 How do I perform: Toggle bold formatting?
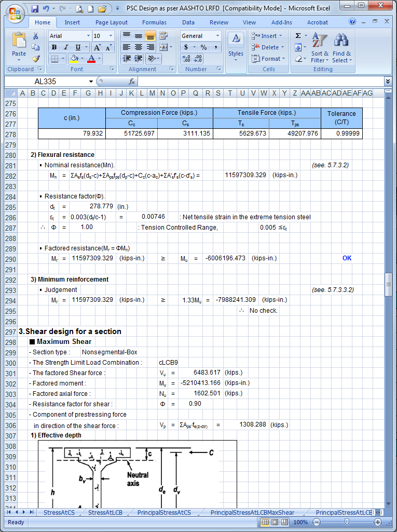click(x=53, y=47)
